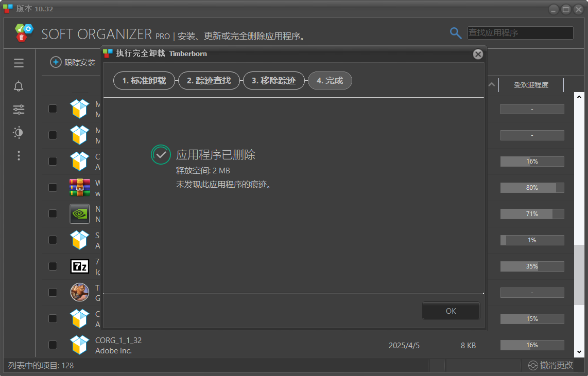Click the 释放空间: 2 MB text
This screenshot has height=376, width=588.
pyautogui.click(x=203, y=171)
